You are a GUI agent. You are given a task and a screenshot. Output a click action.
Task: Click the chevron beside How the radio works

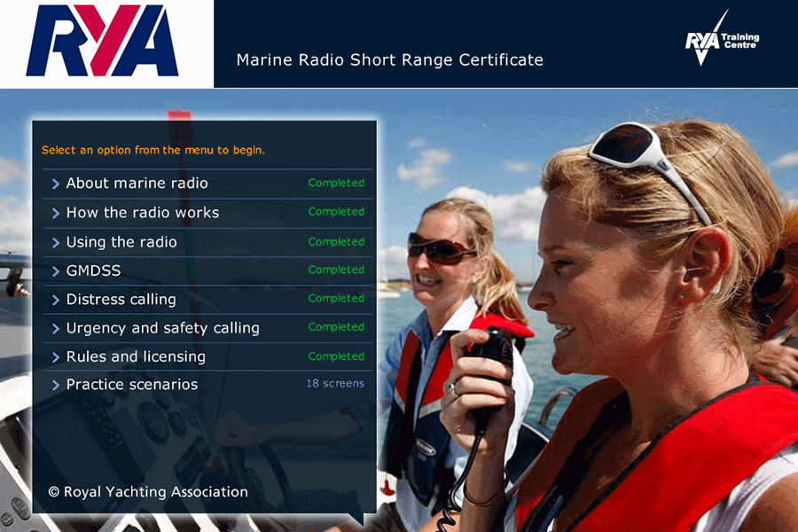(56, 214)
